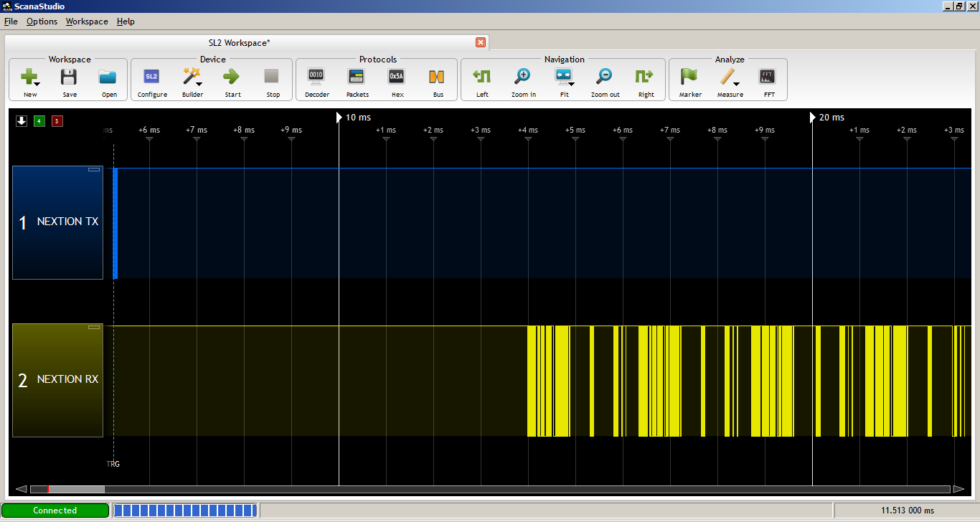Run the FFT analyzer
Image resolution: width=980 pixels, height=522 pixels.
768,75
